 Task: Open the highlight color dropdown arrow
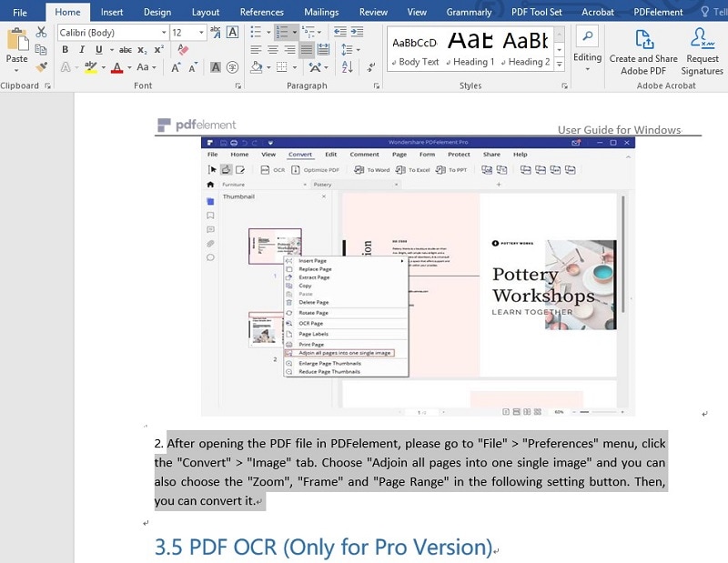point(103,68)
